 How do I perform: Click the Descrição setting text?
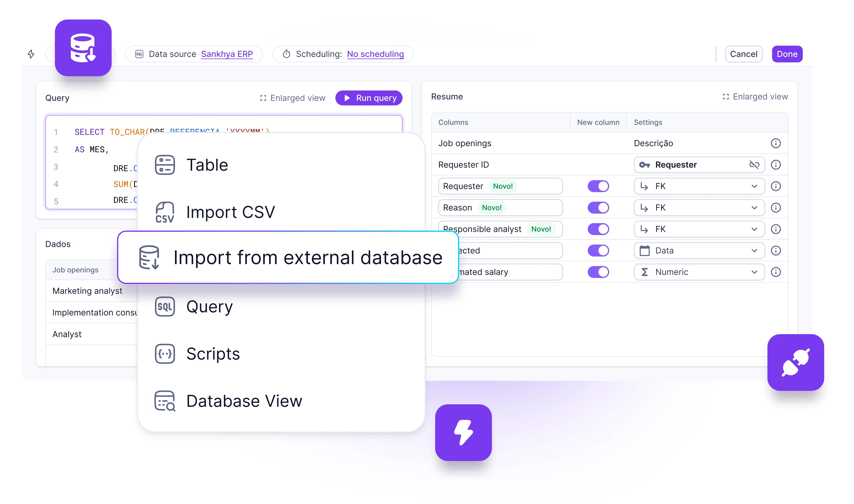click(653, 143)
